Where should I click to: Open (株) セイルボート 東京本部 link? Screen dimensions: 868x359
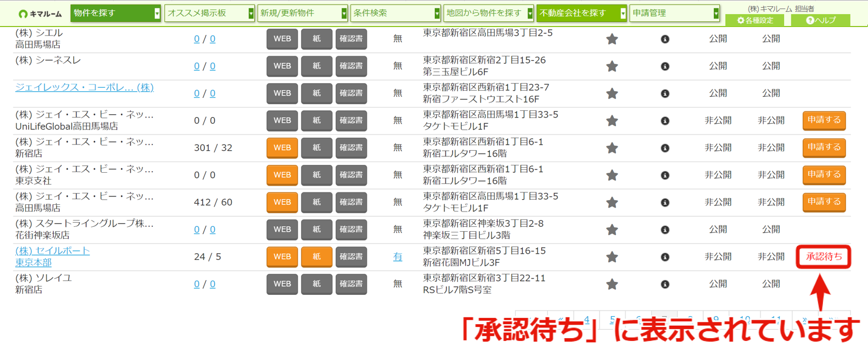pyautogui.click(x=52, y=257)
